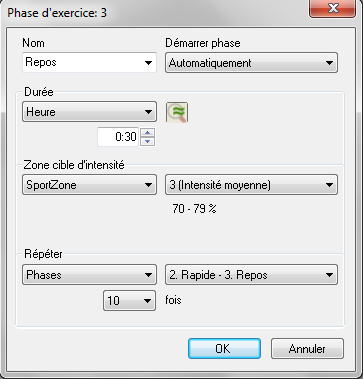Expand the 2. Rapide - 3. Repos dropdown
This screenshot has width=363, height=379.
tap(251, 275)
